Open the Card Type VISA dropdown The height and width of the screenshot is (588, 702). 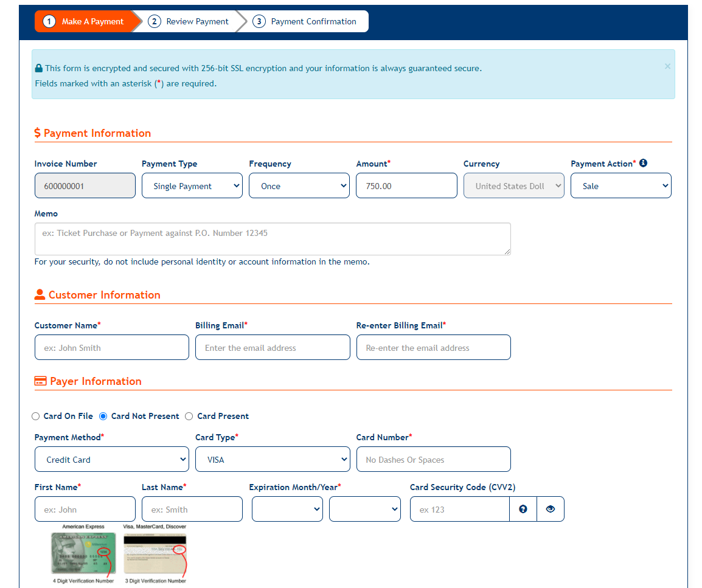273,460
